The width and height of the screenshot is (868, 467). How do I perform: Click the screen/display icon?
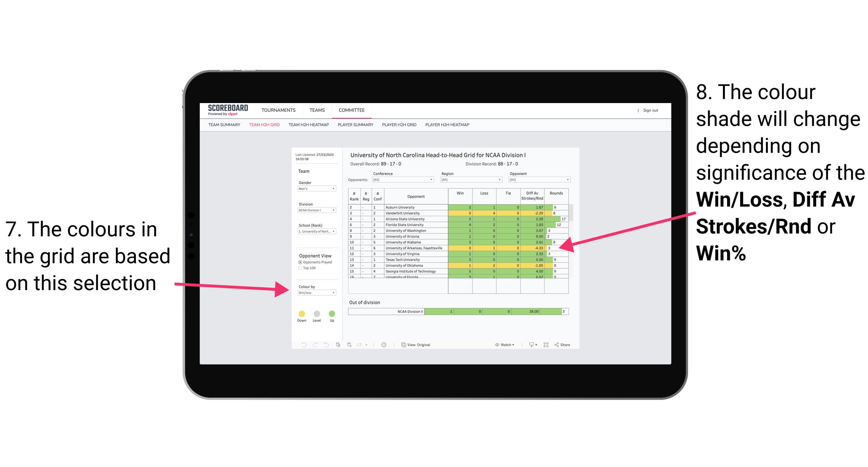530,345
